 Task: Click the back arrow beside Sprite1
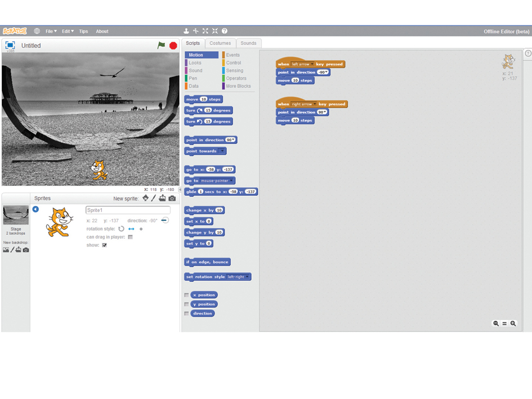[35, 209]
